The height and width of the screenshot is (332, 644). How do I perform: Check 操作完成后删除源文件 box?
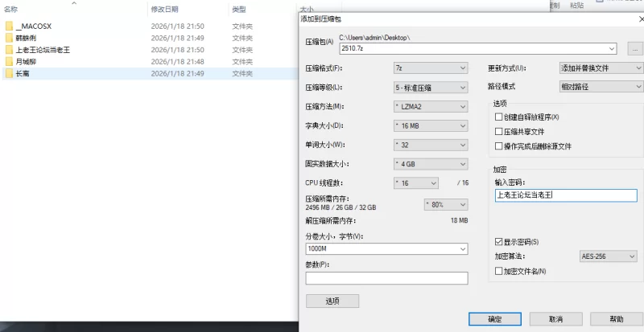pos(498,146)
